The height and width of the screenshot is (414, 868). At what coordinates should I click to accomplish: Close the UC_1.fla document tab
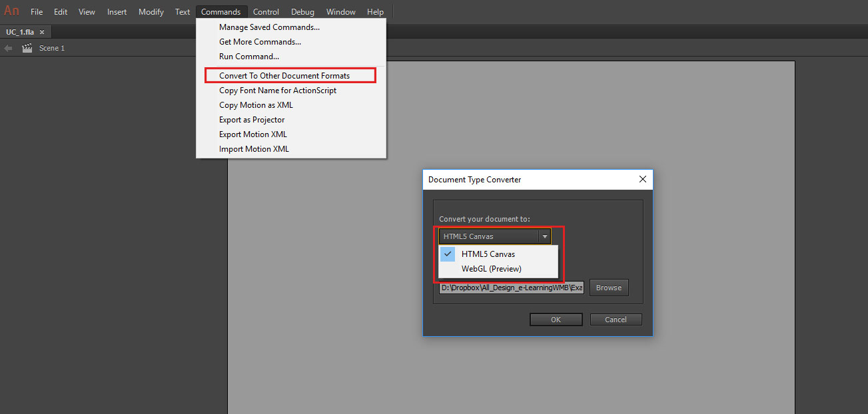coord(42,32)
